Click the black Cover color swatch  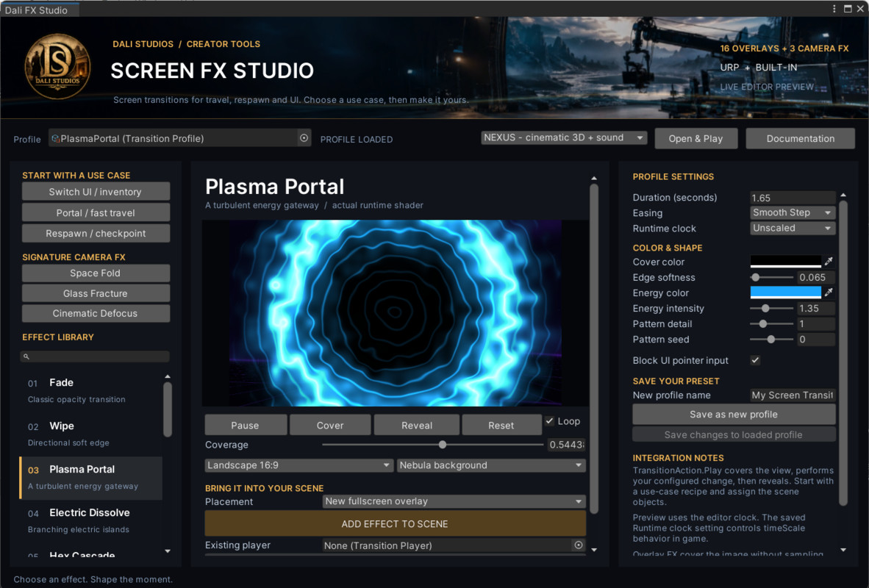click(785, 261)
